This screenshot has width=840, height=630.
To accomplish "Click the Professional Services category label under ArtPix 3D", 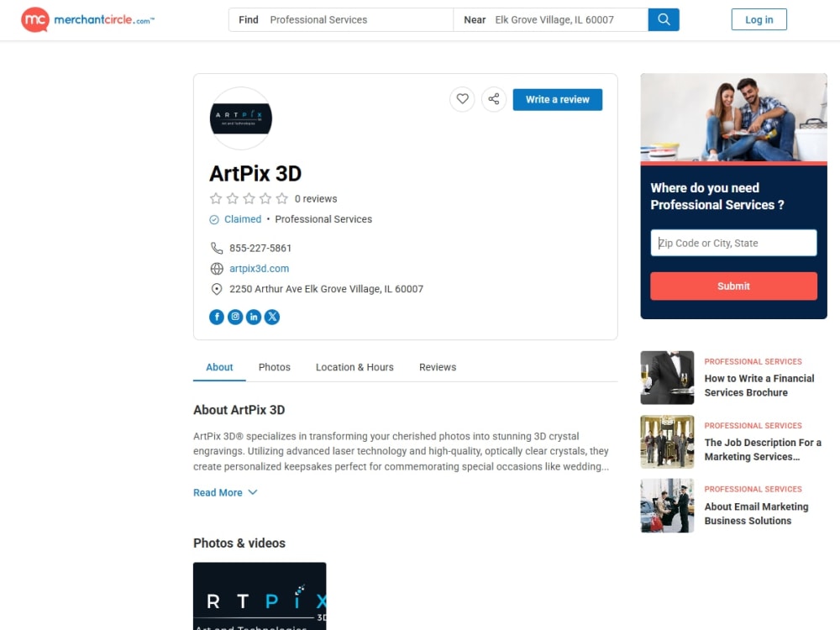I will [x=323, y=219].
